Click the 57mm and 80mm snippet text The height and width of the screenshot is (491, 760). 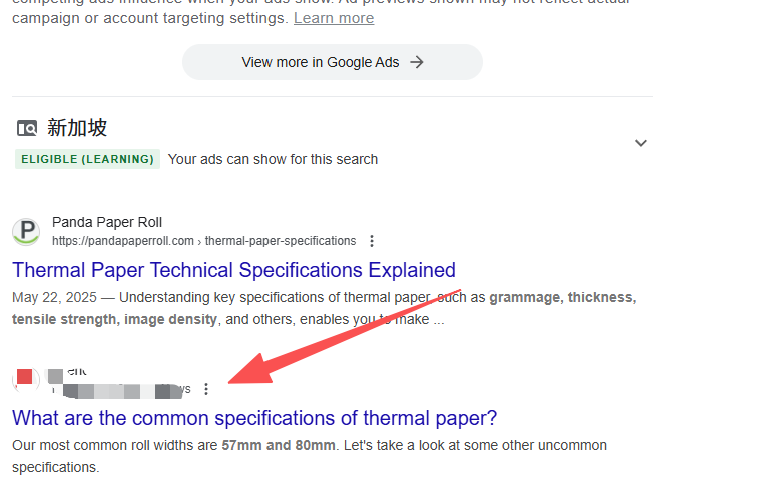(278, 445)
